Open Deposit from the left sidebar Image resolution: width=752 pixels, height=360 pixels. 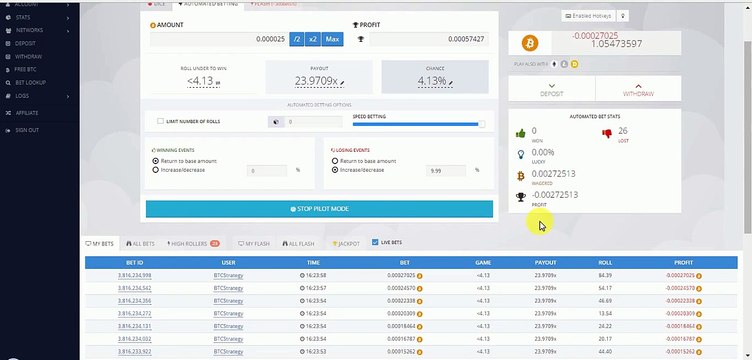click(25, 43)
